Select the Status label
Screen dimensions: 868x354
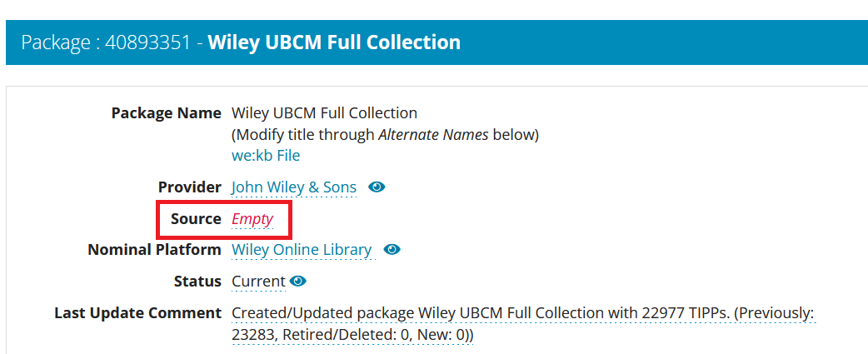[197, 282]
